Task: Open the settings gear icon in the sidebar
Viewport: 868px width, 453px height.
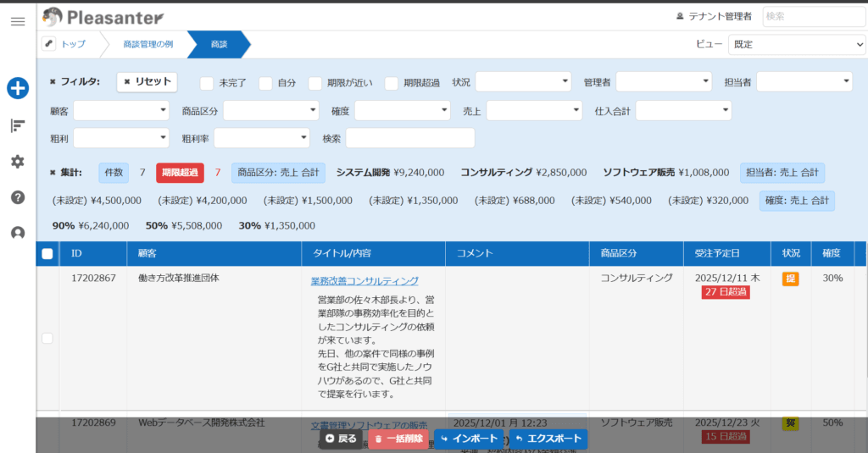Action: pos(17,162)
